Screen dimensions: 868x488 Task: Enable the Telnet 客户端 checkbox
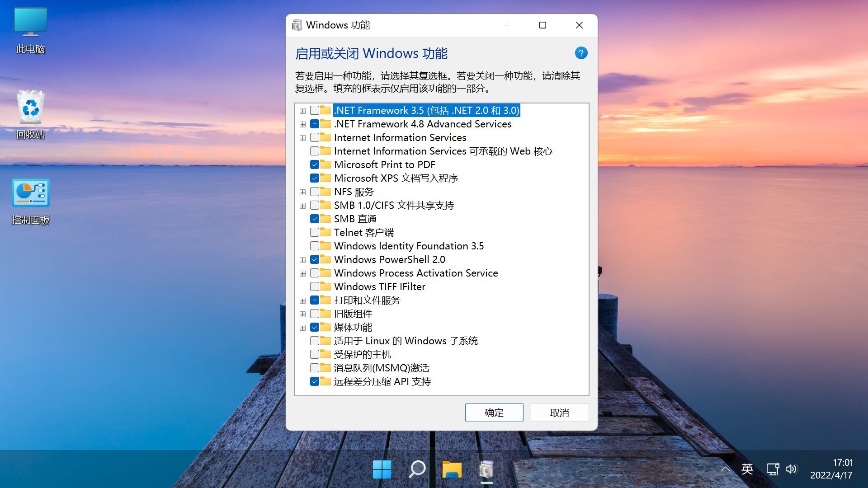coord(315,232)
